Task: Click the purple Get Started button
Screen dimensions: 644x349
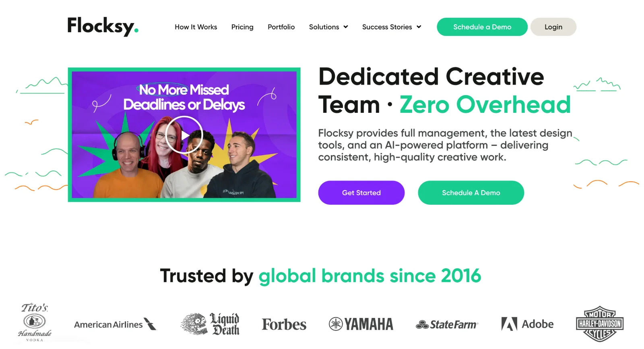Action: pos(361,193)
